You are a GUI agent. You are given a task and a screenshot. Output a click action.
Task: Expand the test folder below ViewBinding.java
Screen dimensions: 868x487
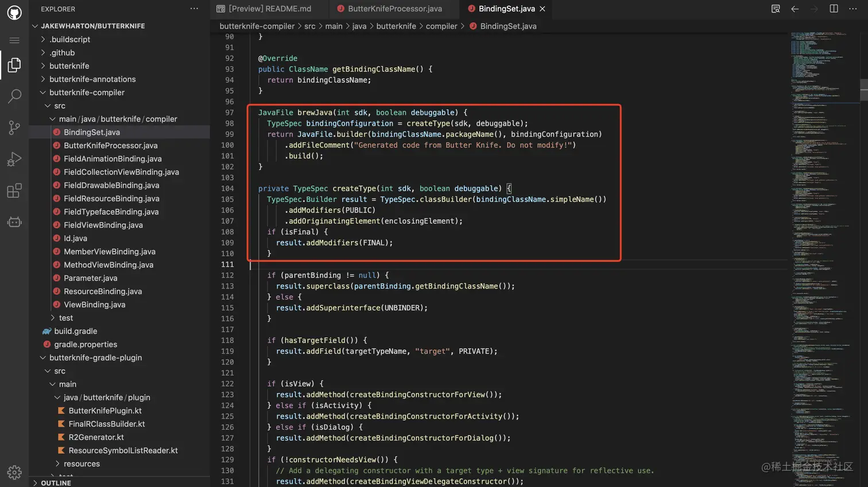click(x=119, y=318)
